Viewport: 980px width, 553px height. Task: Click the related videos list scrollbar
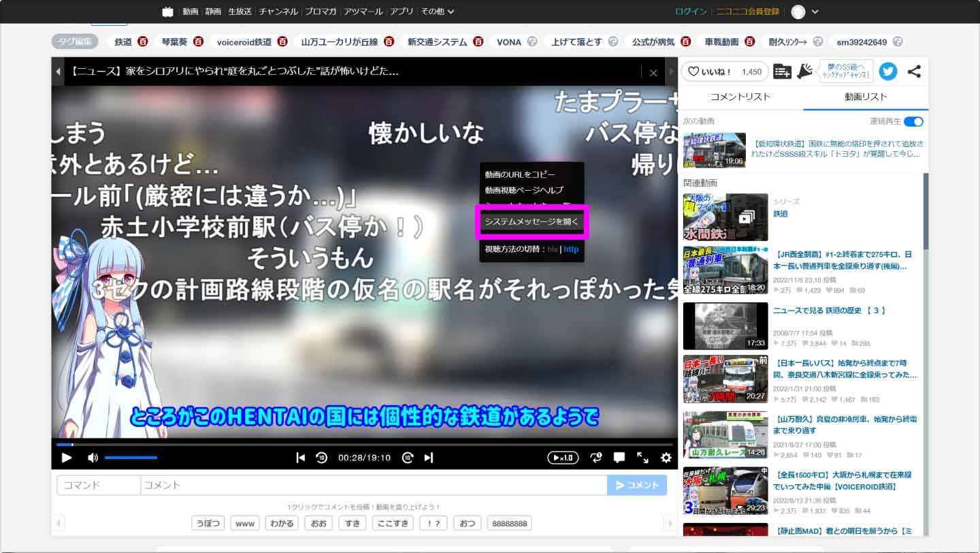click(926, 211)
